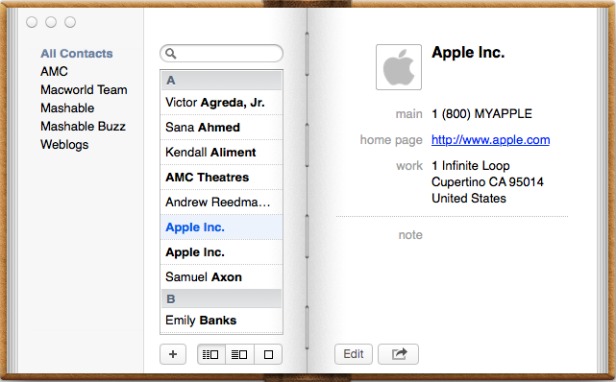The width and height of the screenshot is (616, 382).
Task: Select Andrew Reedma… in contact list
Action: 221,202
